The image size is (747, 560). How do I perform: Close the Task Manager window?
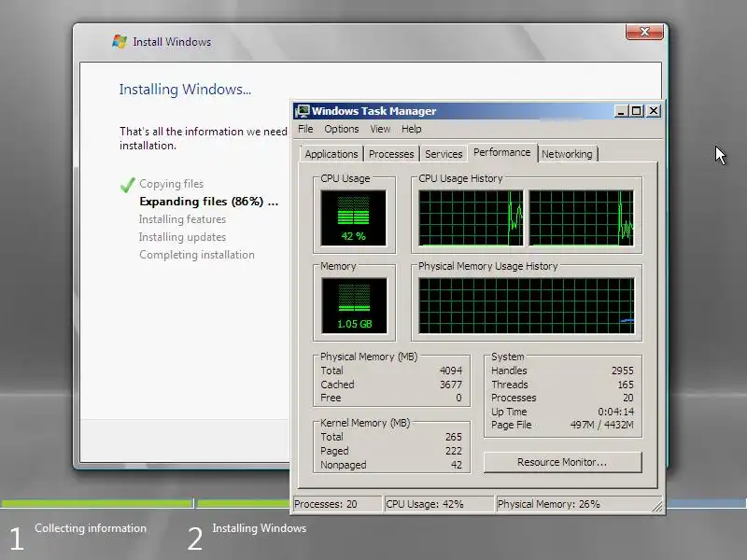coord(654,111)
